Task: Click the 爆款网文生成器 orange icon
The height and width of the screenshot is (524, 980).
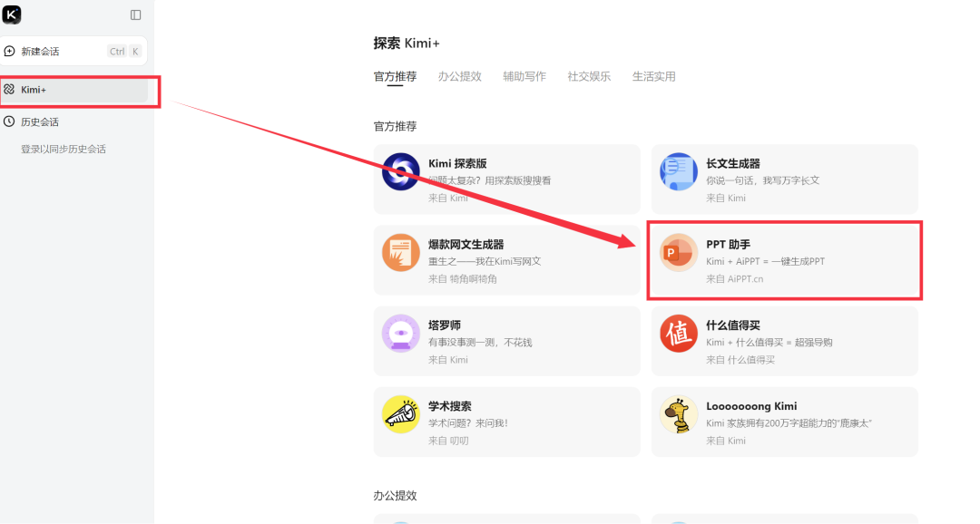Action: [x=401, y=252]
